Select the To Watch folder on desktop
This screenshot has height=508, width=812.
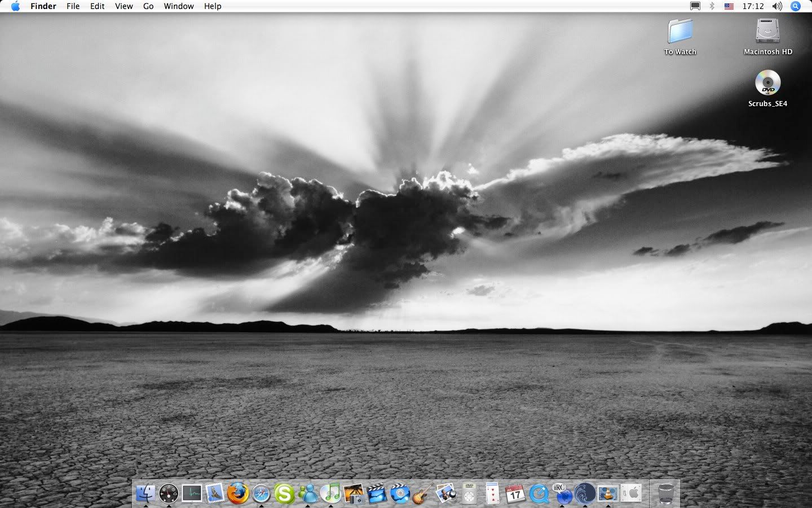[x=680, y=37]
